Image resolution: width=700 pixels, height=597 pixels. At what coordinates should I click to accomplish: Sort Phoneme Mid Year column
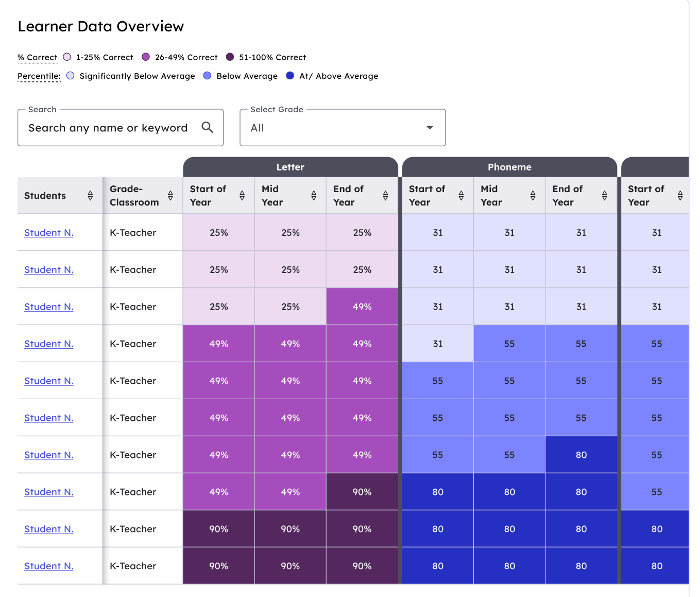pos(533,196)
